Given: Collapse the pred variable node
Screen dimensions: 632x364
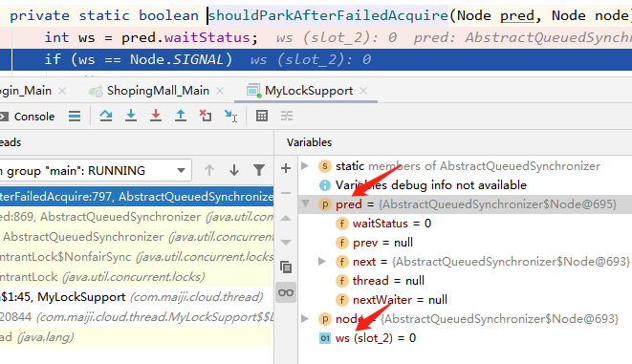Looking at the screenshot, I should click(306, 203).
